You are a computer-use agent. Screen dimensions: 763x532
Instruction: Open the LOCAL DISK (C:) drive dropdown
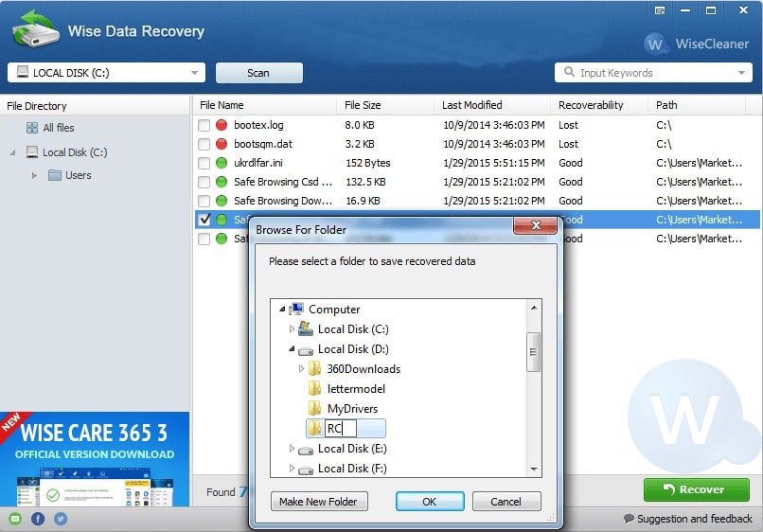[x=106, y=73]
